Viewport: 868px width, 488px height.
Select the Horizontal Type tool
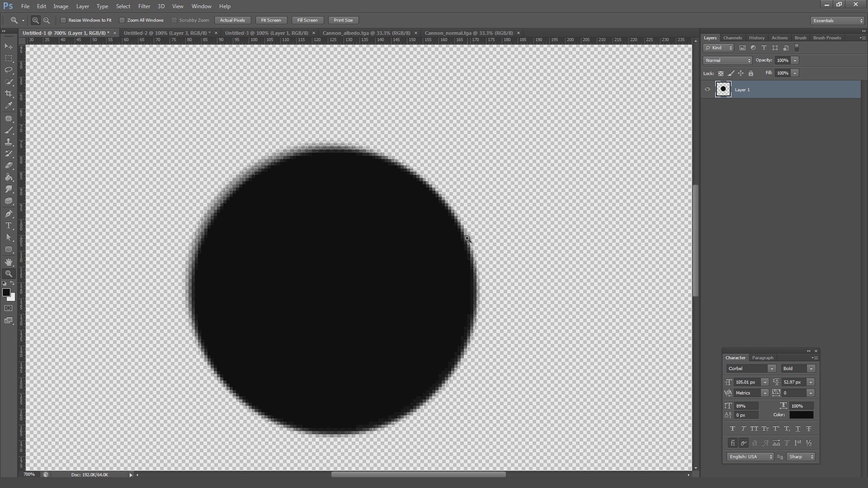[9, 225]
